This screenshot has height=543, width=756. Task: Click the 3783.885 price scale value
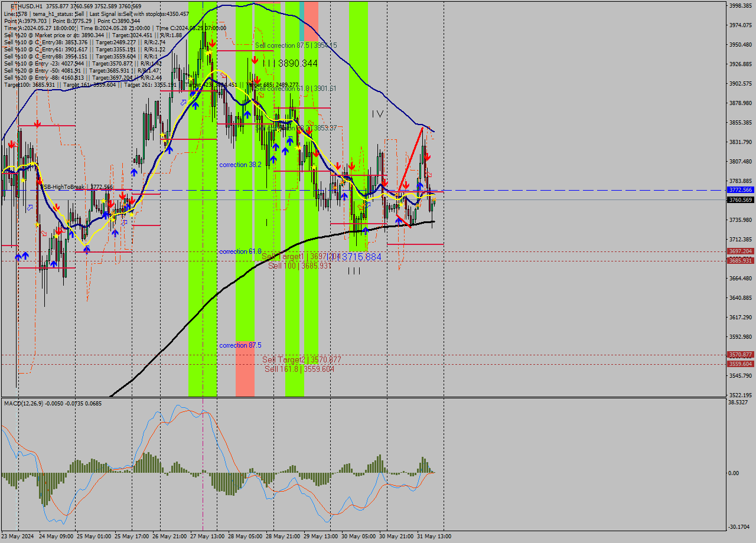(740, 181)
